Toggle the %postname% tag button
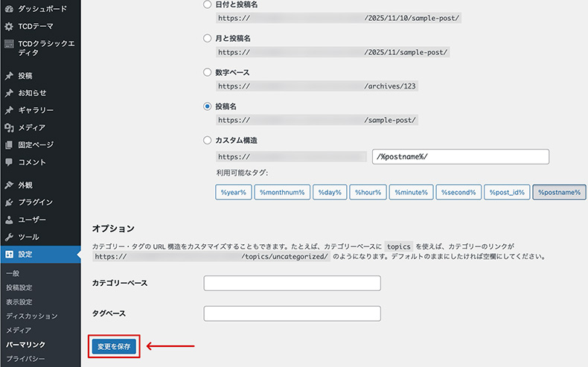Viewport: 588px width, 367px height. pos(559,192)
